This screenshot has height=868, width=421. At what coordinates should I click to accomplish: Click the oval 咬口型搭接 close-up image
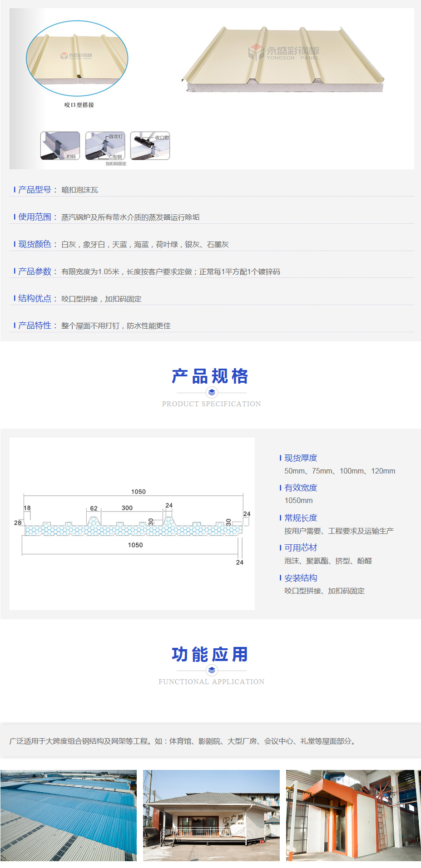[77, 58]
